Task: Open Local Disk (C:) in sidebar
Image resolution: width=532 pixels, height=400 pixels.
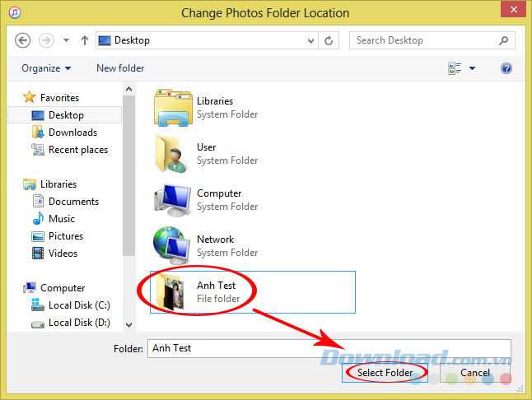Action: pos(79,305)
